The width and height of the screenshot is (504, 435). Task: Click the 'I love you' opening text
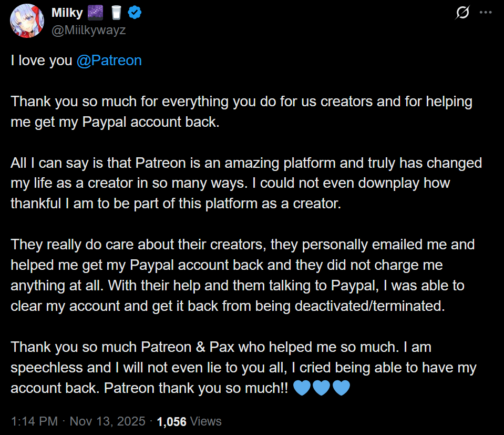point(42,60)
